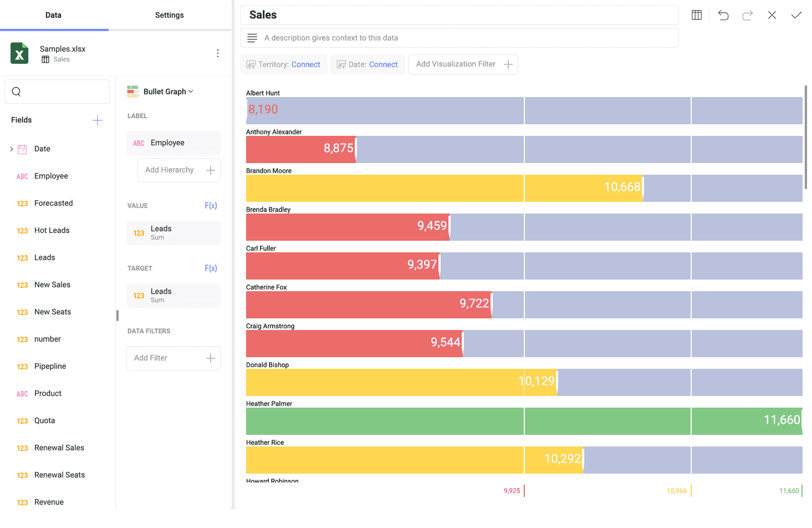The width and height of the screenshot is (812, 528).
Task: Focus the fields search box
Action: pyautogui.click(x=57, y=92)
